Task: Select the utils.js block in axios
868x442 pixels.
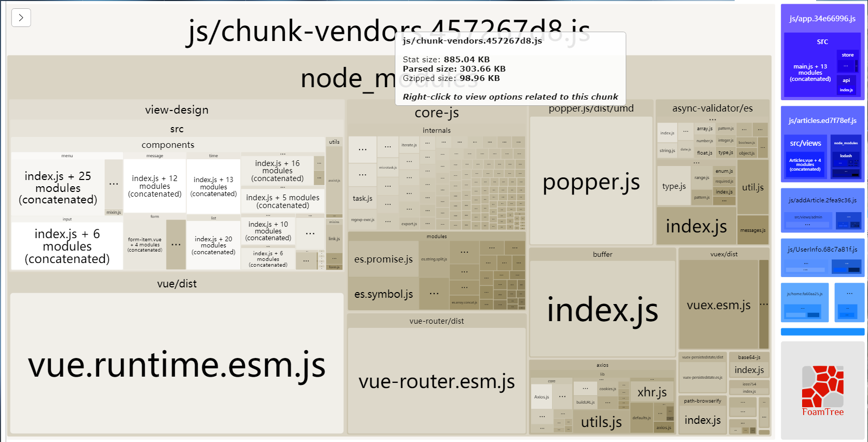Action: click(601, 422)
